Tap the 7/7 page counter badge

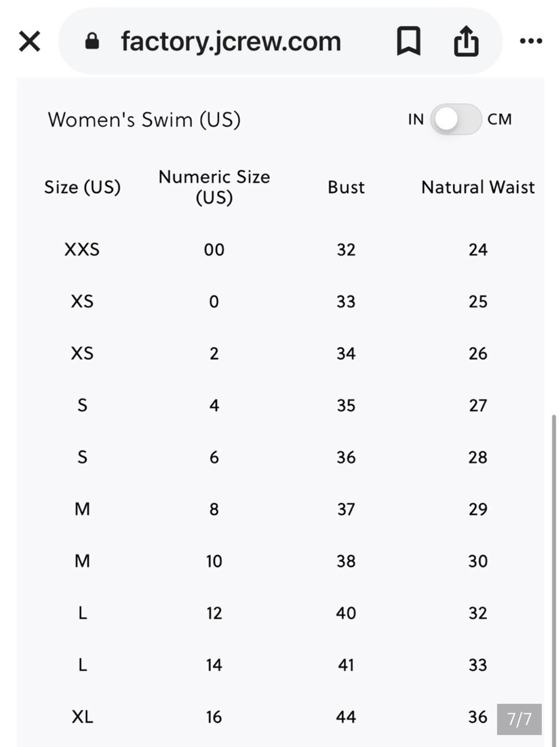point(519,719)
